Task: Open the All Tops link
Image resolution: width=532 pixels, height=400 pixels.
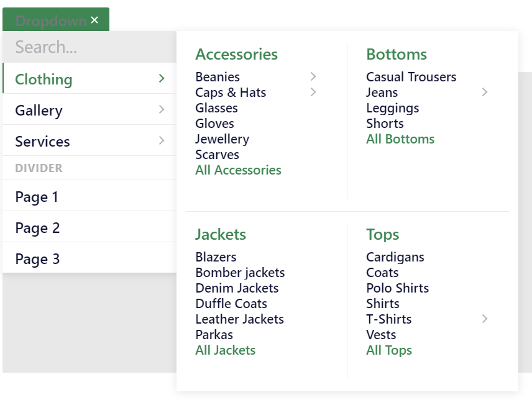Action: (389, 350)
